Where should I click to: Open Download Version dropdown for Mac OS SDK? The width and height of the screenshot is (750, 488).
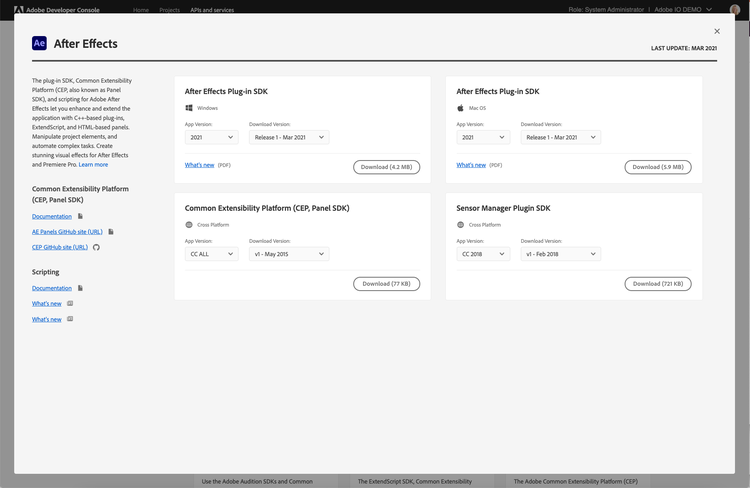(x=560, y=137)
